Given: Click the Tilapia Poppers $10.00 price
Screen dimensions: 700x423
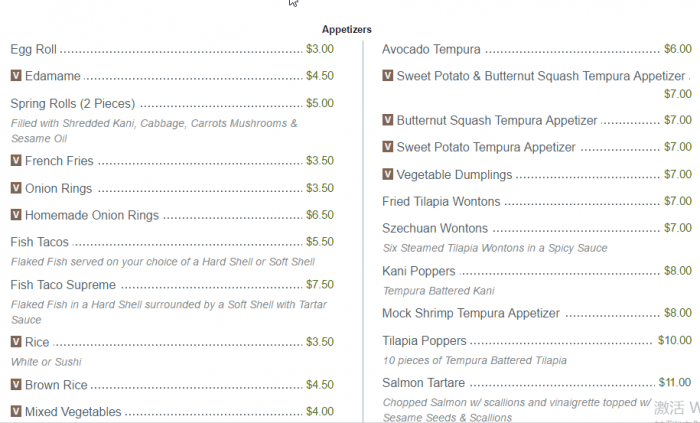Looking at the screenshot, I should [x=674, y=340].
